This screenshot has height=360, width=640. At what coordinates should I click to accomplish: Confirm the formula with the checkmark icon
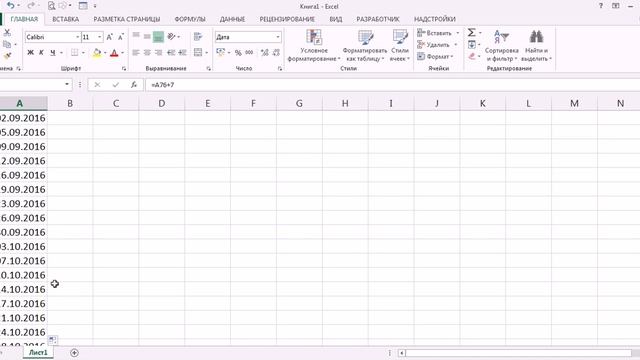[x=116, y=85]
